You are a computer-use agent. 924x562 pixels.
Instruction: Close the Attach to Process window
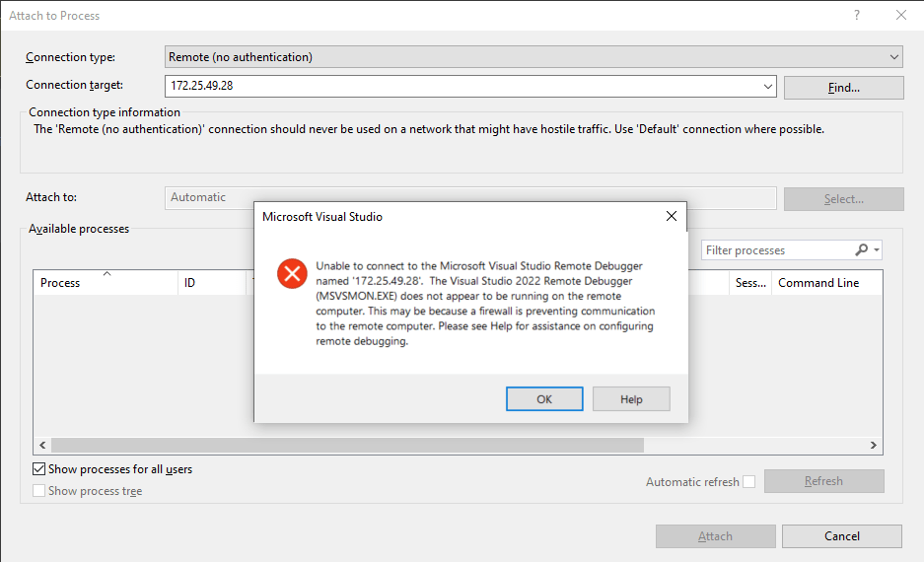click(900, 15)
